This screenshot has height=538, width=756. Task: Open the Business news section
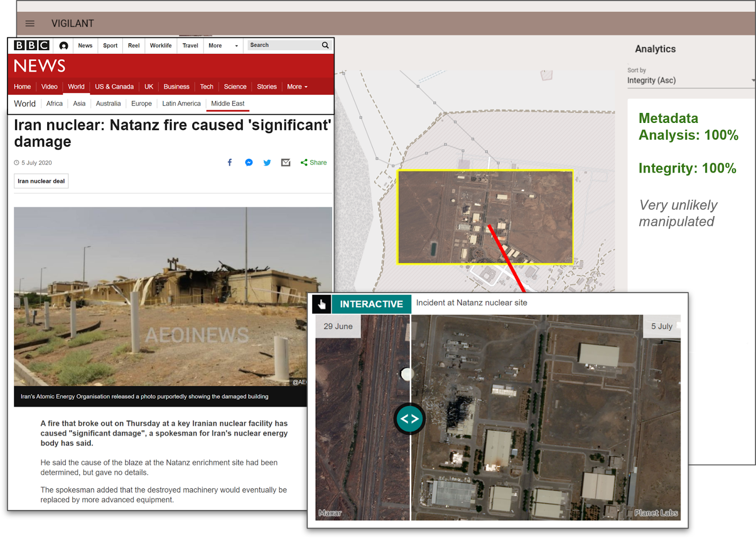176,87
